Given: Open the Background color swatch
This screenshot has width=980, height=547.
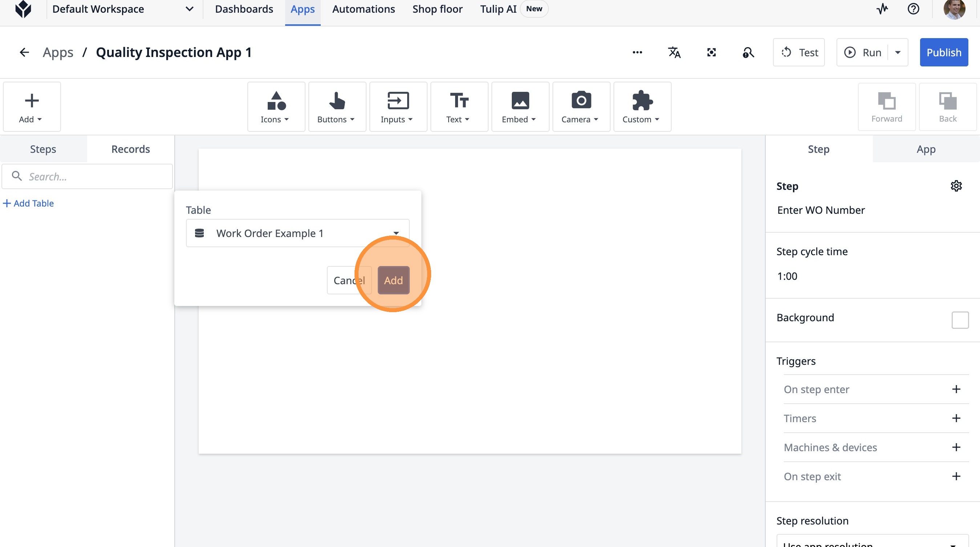Looking at the screenshot, I should 960,320.
